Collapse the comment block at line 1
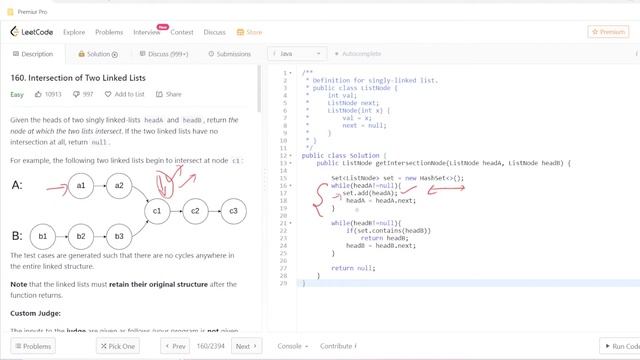 pyautogui.click(x=290, y=73)
